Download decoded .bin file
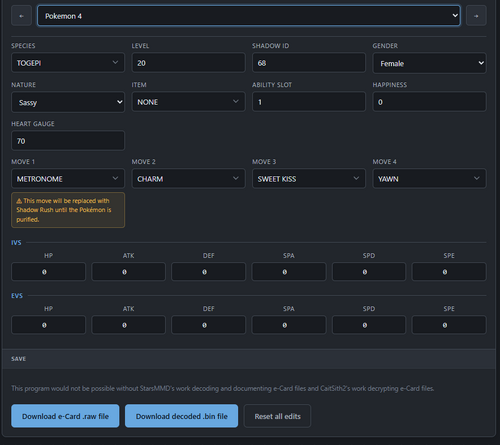The width and height of the screenshot is (500, 445). point(181,416)
